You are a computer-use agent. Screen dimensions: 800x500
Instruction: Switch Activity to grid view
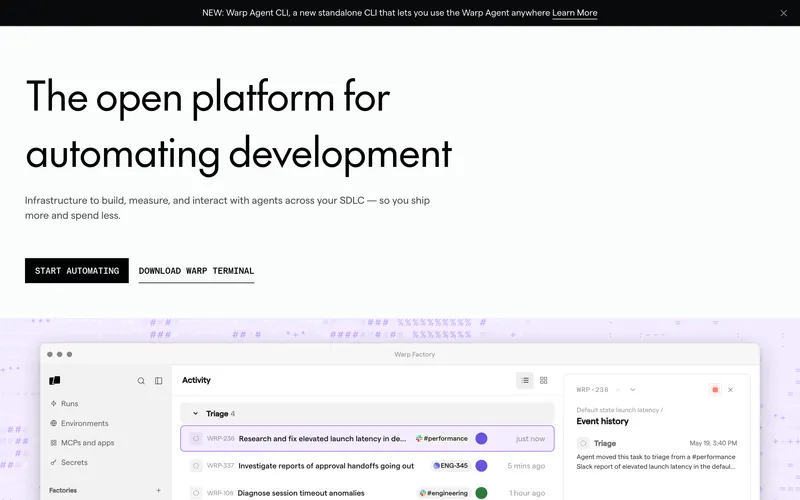pos(543,381)
